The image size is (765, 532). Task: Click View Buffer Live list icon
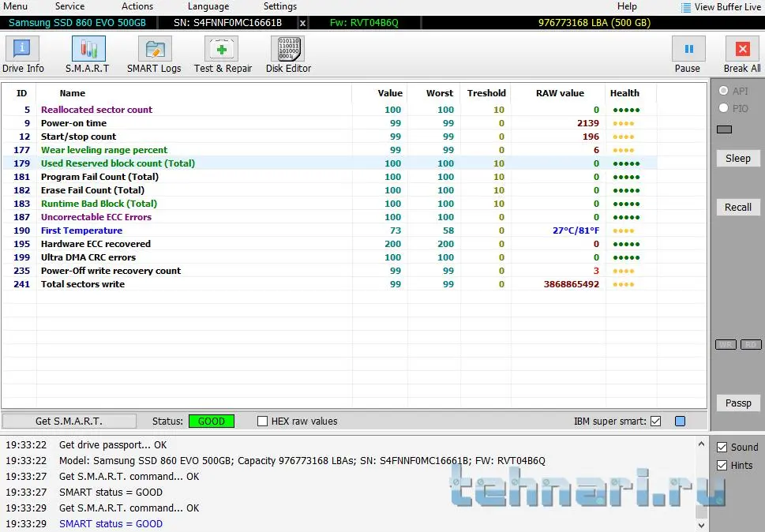686,7
